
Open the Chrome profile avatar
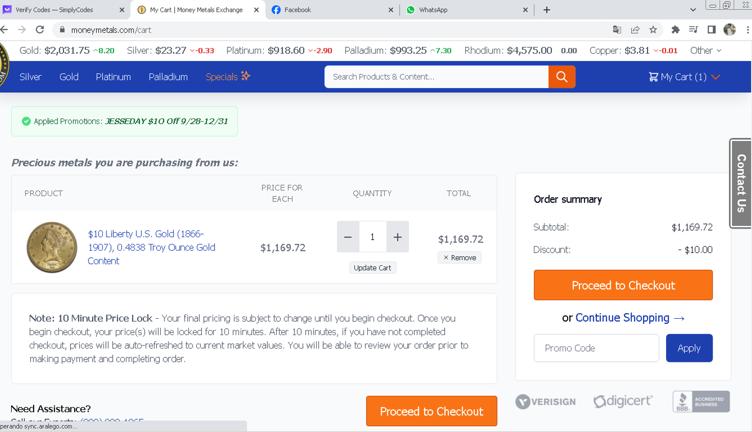pyautogui.click(x=729, y=30)
